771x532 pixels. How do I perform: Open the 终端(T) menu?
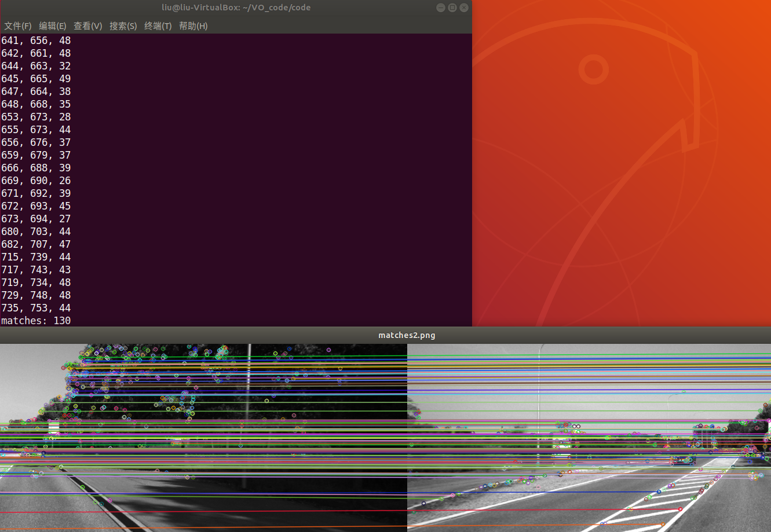click(158, 25)
